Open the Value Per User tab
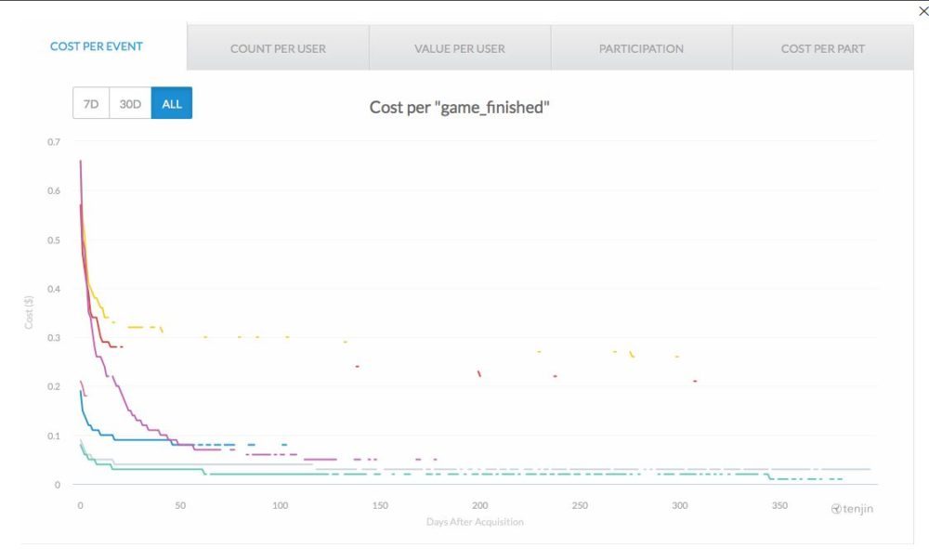Viewport: 929px width, 560px height. click(x=460, y=48)
